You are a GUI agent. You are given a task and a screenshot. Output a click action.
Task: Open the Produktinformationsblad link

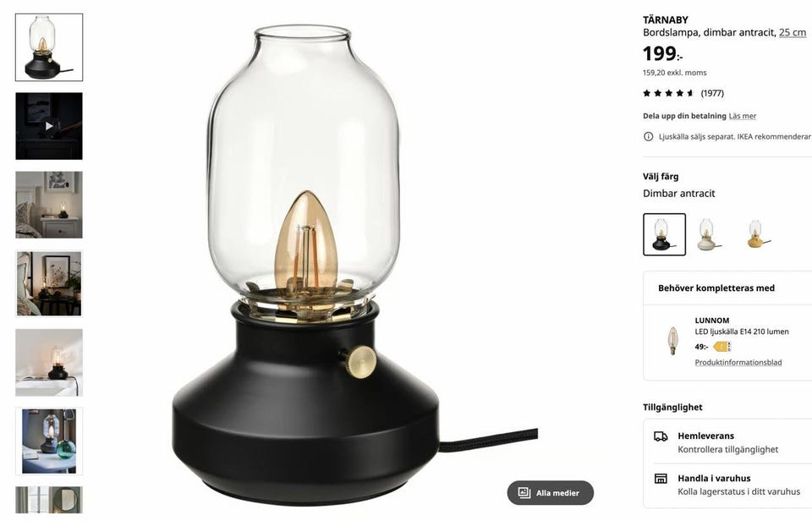click(738, 363)
